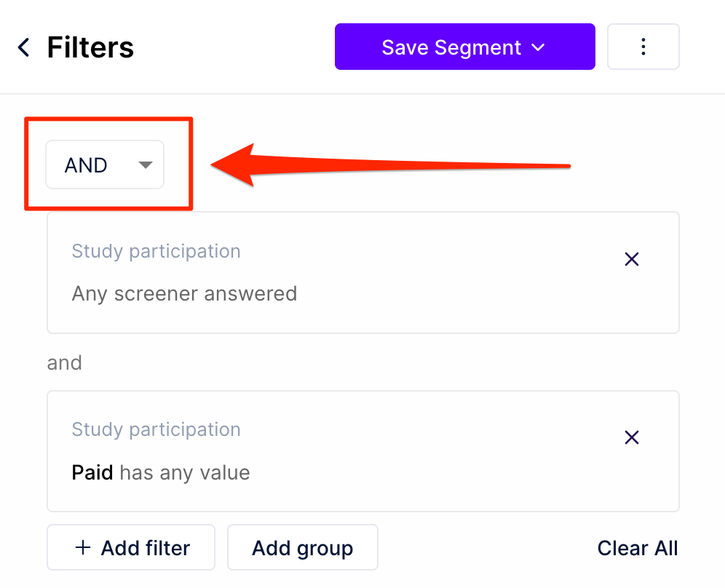Click the Add group button

pos(302,547)
